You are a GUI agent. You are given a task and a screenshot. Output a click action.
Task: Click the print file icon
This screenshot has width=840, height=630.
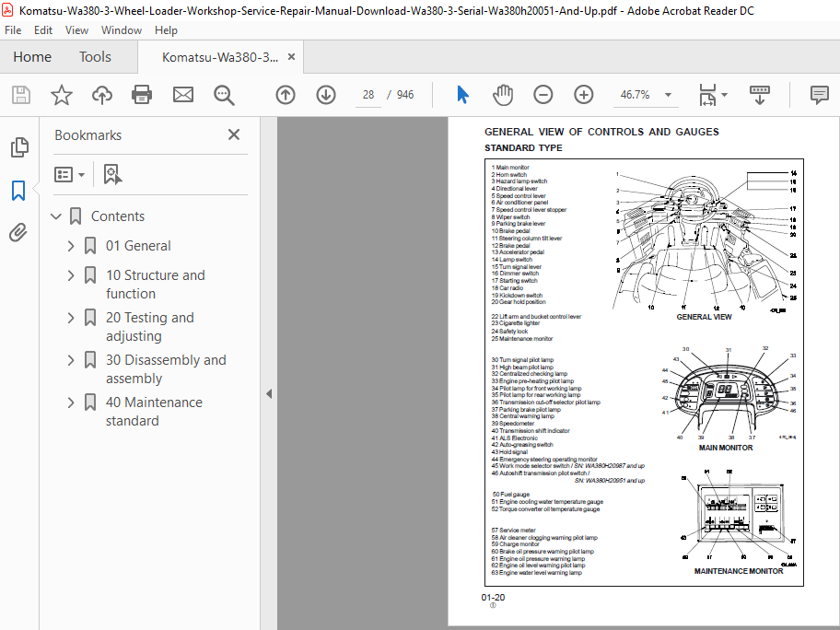(142, 95)
